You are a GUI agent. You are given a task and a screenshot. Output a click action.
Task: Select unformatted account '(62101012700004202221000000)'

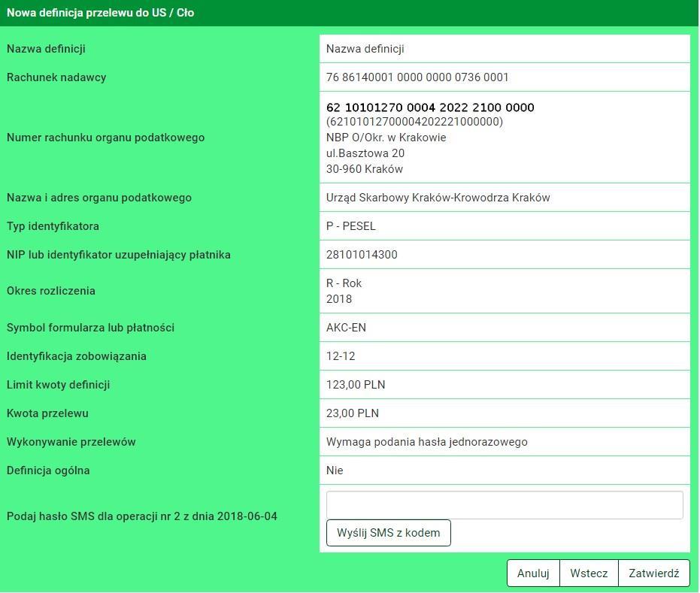click(x=415, y=121)
